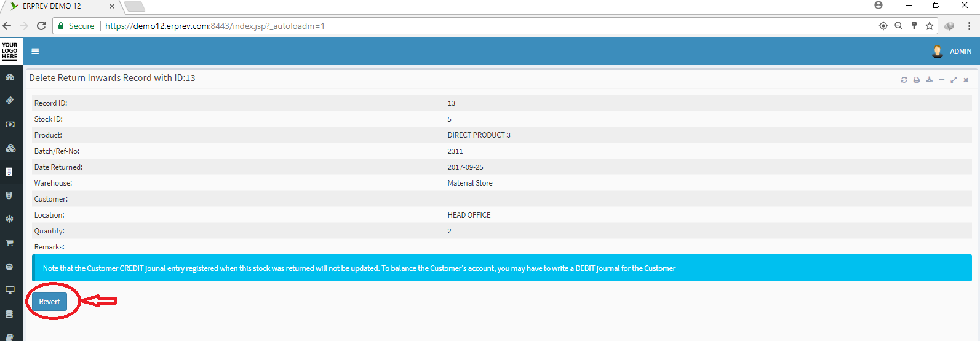
Task: Click the browser extension icon beside the star
Action: (949, 26)
